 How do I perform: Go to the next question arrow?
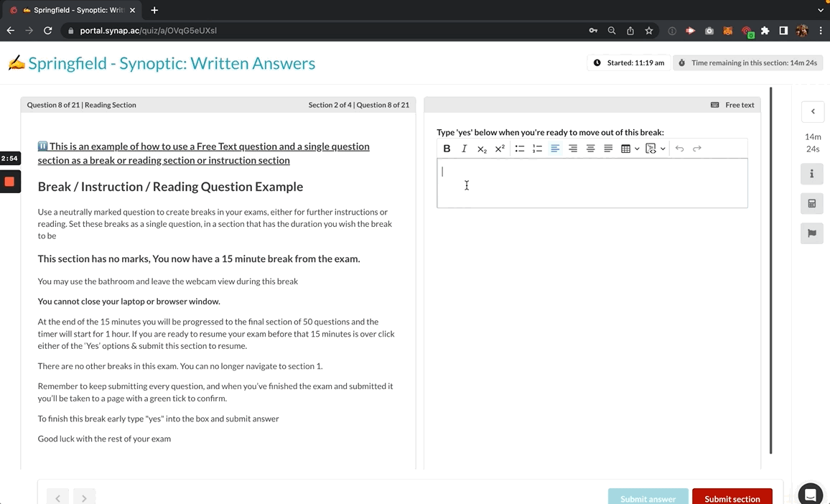[x=84, y=498]
